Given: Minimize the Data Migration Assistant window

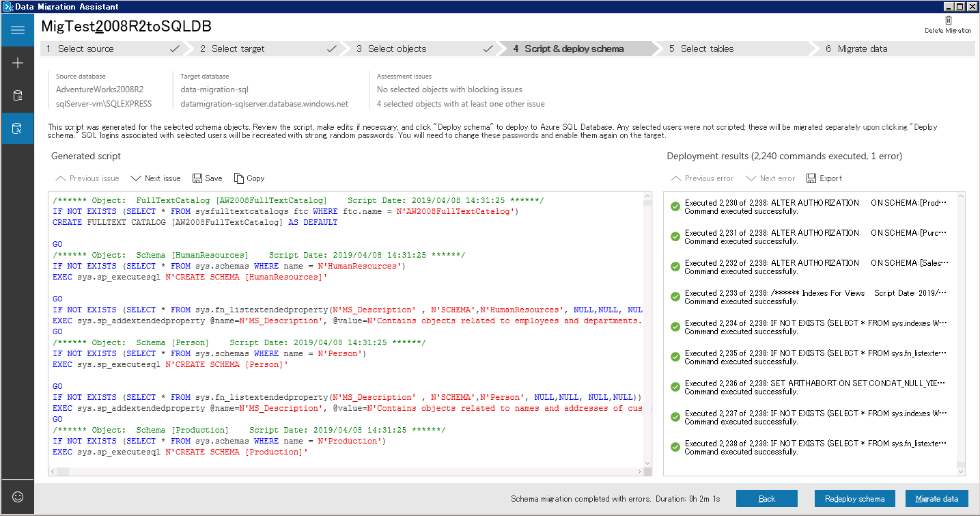Looking at the screenshot, I should (949, 6).
